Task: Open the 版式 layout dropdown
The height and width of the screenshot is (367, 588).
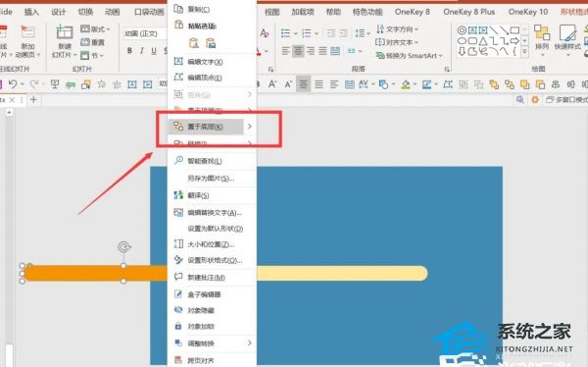Action: [x=95, y=28]
